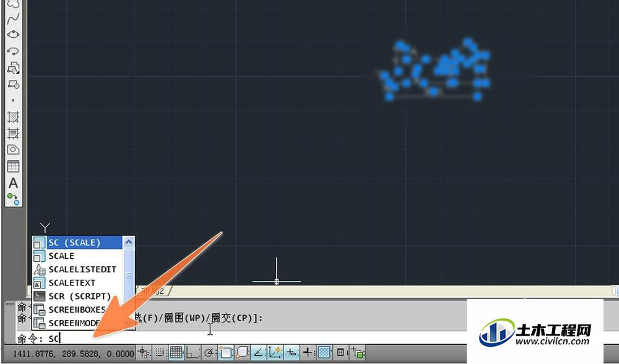Toggle Selection Cycling in status bar
619x364 pixels.
358,352
